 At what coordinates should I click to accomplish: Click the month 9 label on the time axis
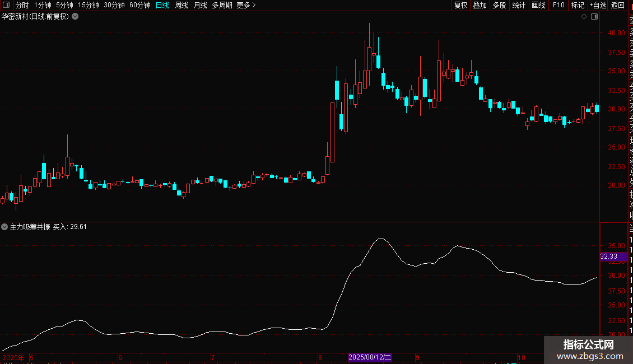[418, 357]
